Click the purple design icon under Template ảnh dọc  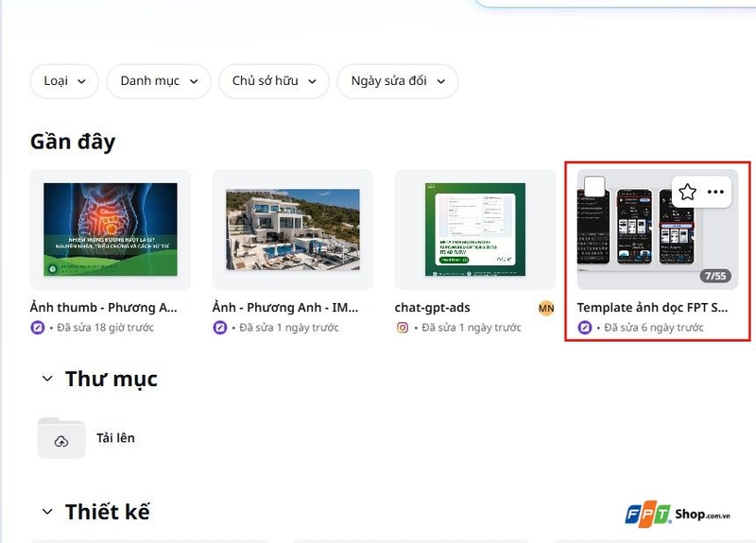pyautogui.click(x=585, y=328)
